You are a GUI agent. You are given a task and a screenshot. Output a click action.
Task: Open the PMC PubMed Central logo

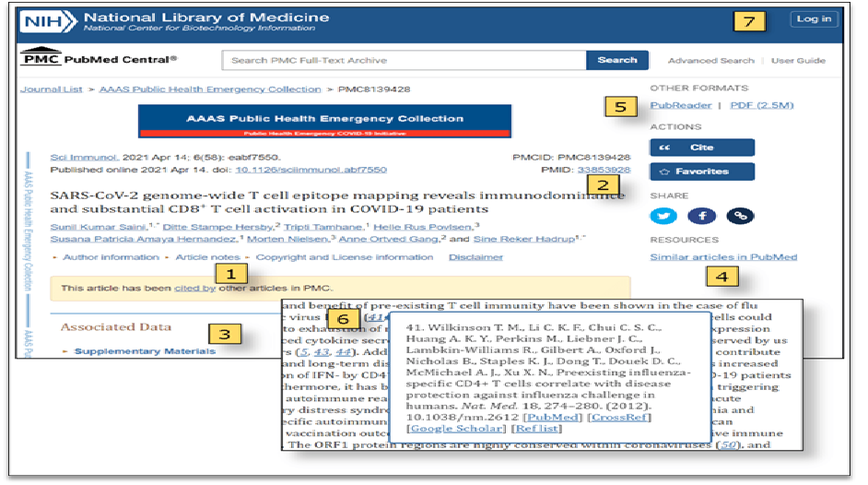[98, 57]
